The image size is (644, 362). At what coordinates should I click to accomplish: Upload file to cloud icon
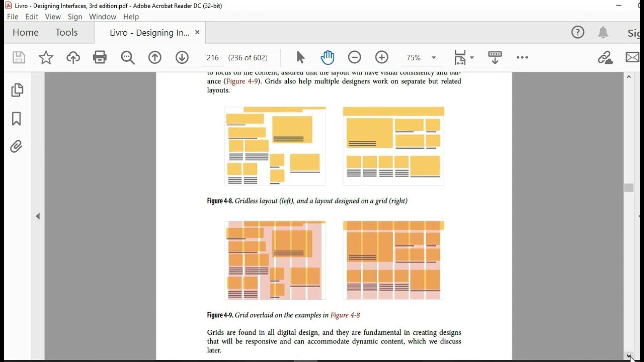(x=73, y=57)
